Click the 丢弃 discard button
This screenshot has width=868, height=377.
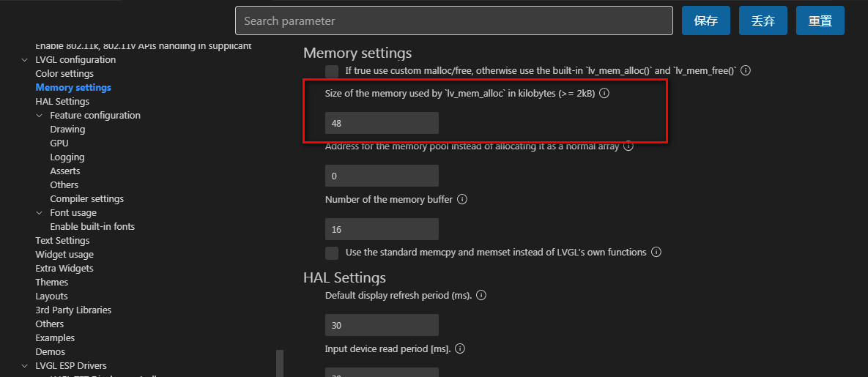click(763, 20)
